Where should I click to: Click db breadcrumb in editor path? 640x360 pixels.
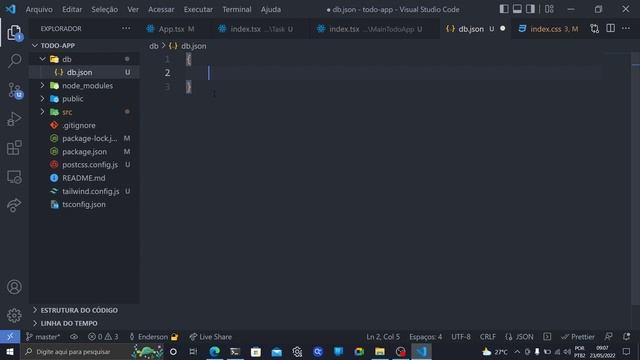[153, 46]
